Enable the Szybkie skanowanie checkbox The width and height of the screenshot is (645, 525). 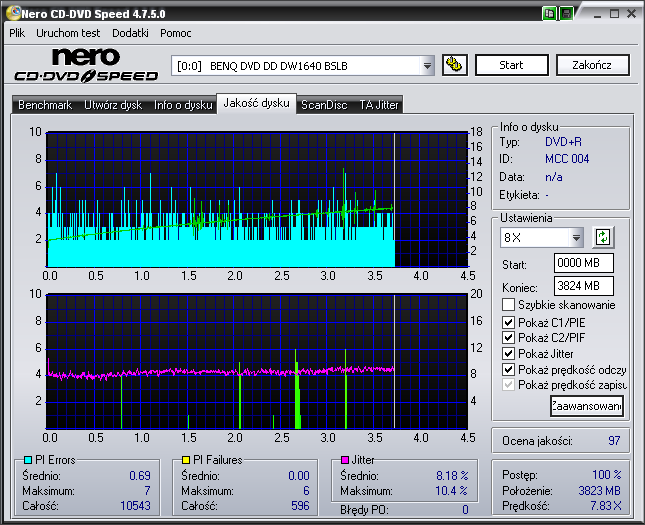pyautogui.click(x=509, y=305)
